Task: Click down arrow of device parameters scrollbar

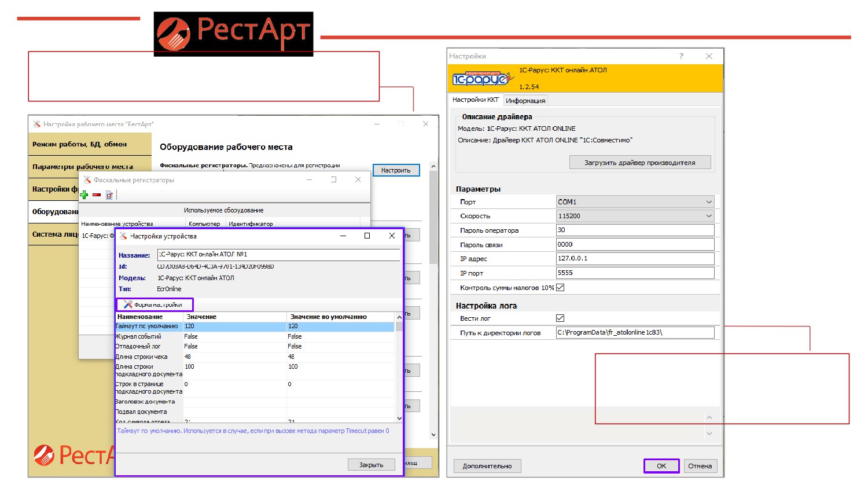Action: pyautogui.click(x=399, y=418)
